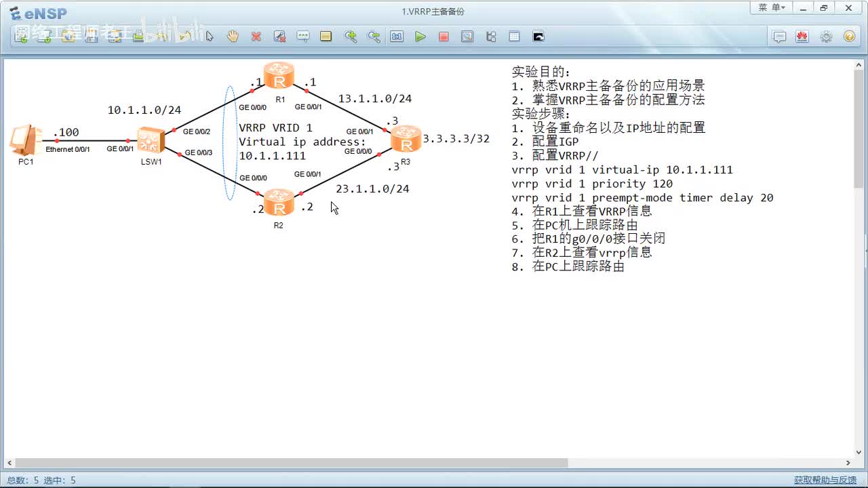The height and width of the screenshot is (488, 868).
Task: Open all CLI windows via the terminal icon
Action: [538, 37]
